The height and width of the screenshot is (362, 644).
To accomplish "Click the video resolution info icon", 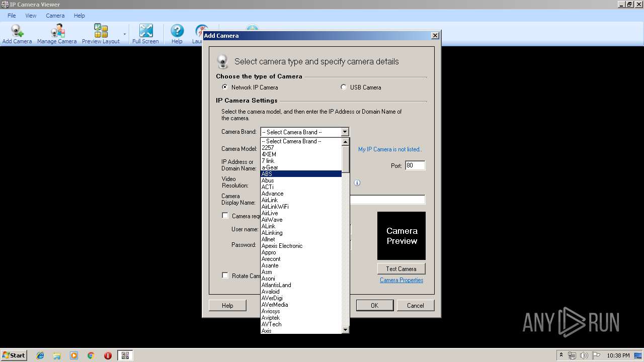I will click(x=357, y=183).
